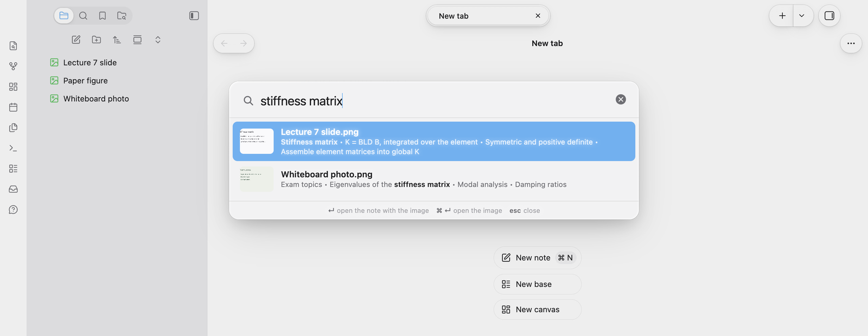Open quick switcher ribbon icon

(14, 46)
